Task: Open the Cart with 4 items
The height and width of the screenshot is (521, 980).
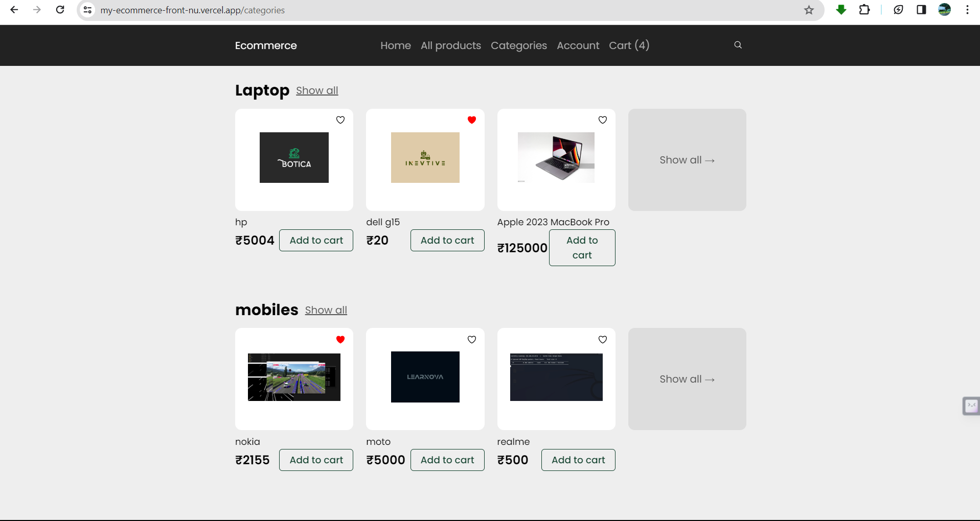Action: point(629,45)
